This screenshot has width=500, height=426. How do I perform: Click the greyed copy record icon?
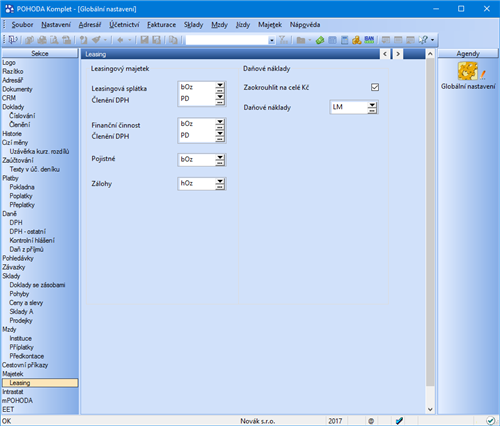point(173,40)
